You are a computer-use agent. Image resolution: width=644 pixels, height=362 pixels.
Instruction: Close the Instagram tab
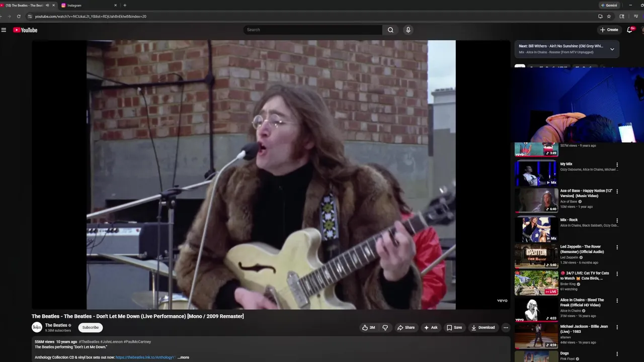(x=115, y=5)
